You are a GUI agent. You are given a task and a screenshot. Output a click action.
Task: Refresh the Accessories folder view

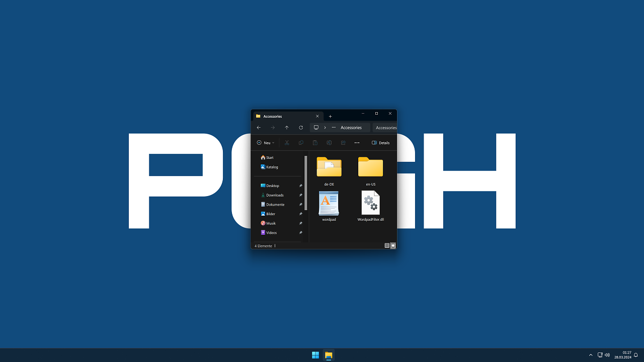click(301, 128)
